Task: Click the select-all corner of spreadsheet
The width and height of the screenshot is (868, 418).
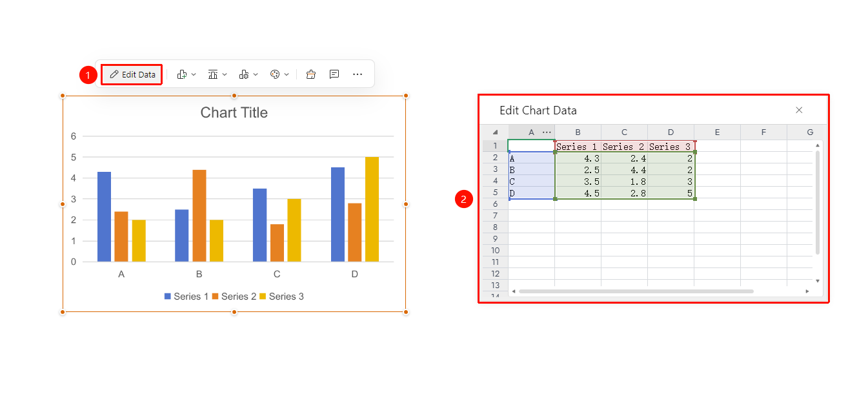Action: 496,132
